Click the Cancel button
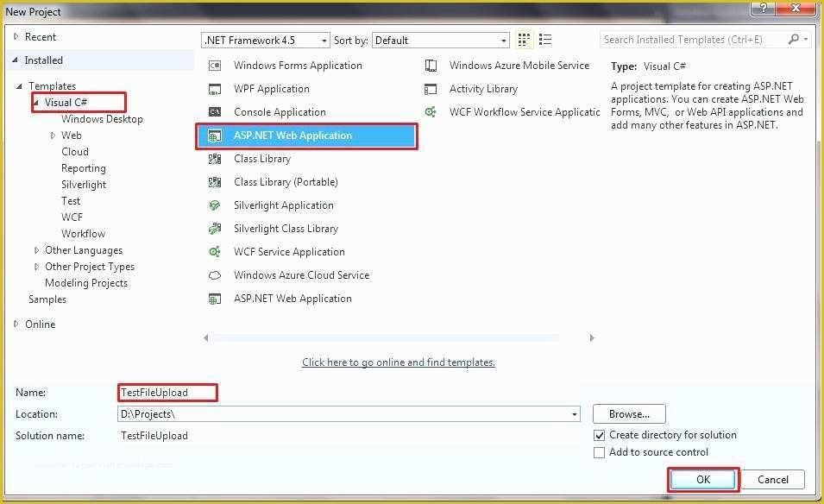This screenshot has width=824, height=504. tap(772, 480)
